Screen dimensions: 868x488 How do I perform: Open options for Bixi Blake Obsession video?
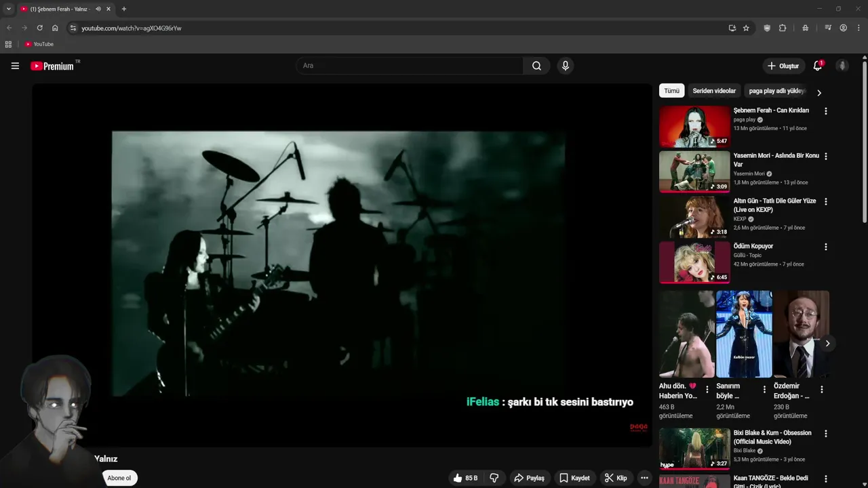[x=825, y=434]
